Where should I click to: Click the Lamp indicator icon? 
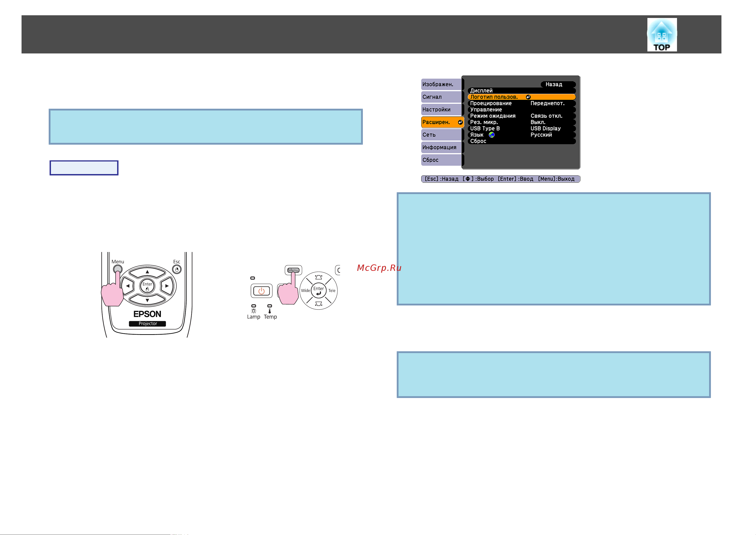coord(254,311)
